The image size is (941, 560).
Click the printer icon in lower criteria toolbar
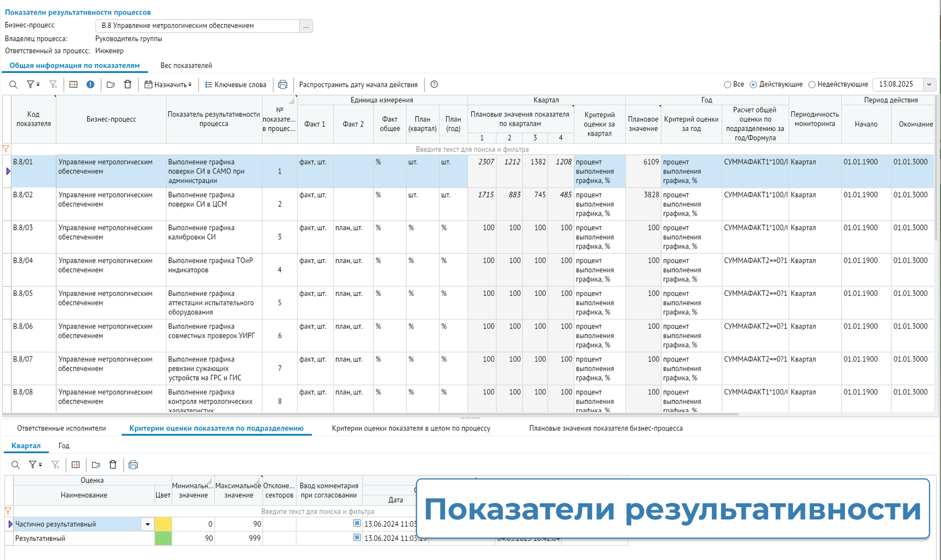133,465
